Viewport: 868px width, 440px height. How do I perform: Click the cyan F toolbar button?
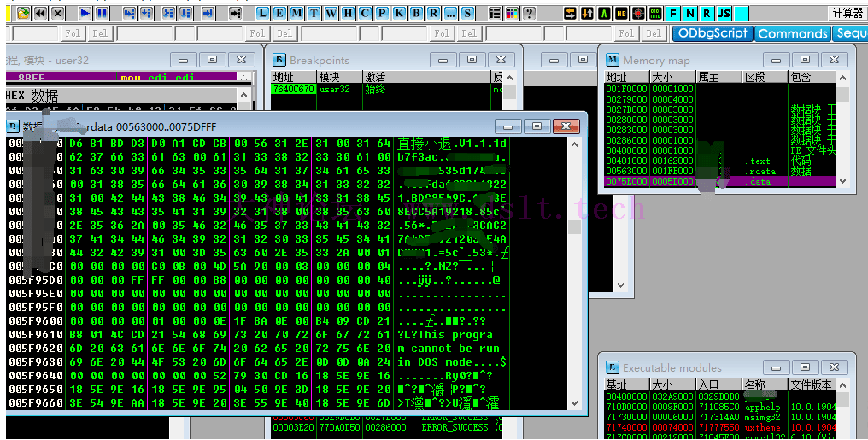click(x=672, y=13)
